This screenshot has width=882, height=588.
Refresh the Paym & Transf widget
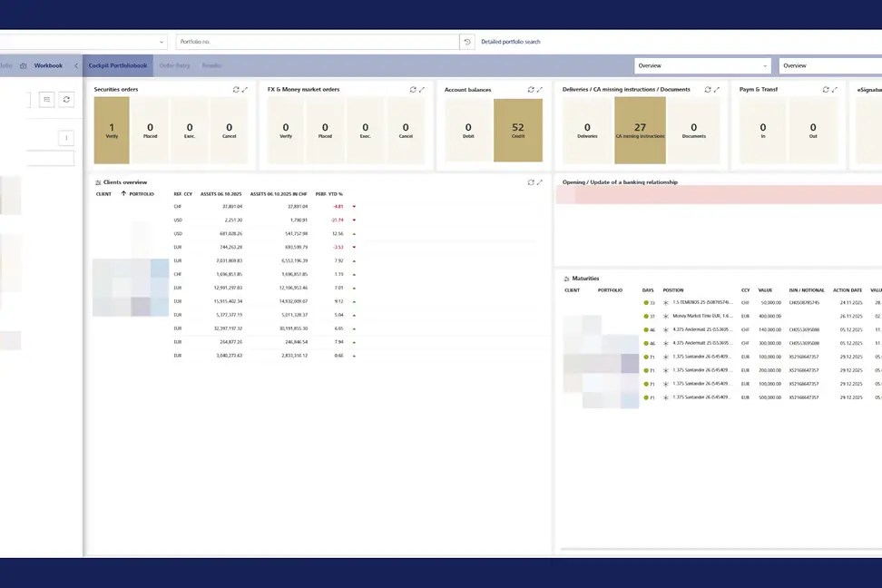826,90
